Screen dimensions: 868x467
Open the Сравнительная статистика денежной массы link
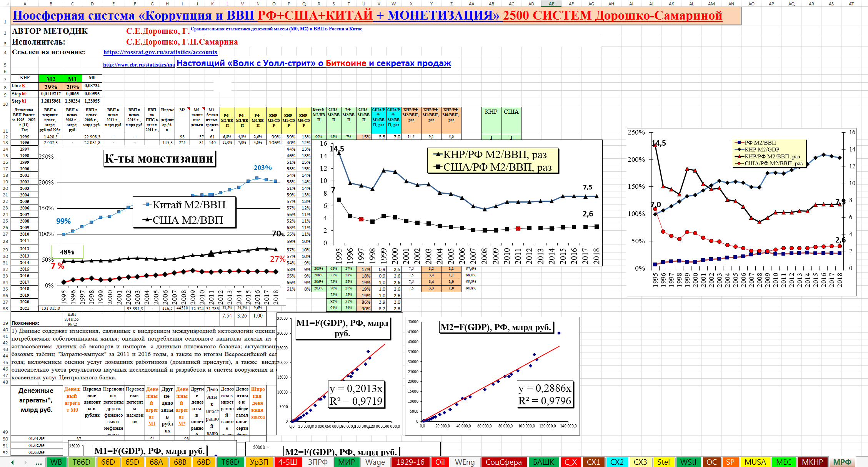(276, 29)
